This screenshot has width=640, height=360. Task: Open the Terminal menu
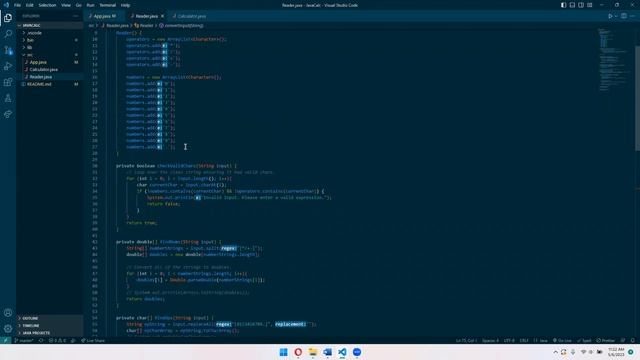[x=107, y=5]
